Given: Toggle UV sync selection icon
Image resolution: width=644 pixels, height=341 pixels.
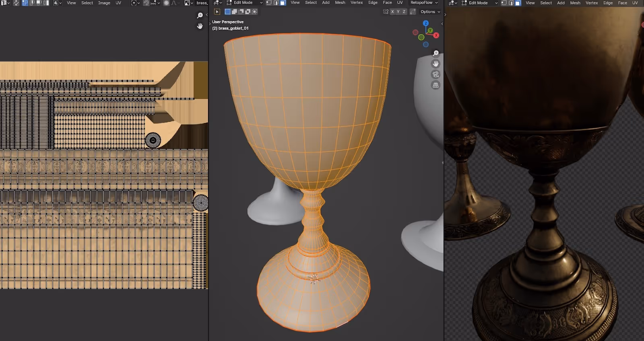Looking at the screenshot, I should (x=16, y=3).
